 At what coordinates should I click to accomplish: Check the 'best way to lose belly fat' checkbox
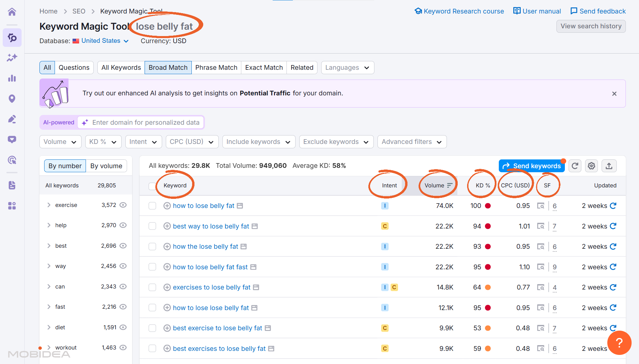click(152, 226)
